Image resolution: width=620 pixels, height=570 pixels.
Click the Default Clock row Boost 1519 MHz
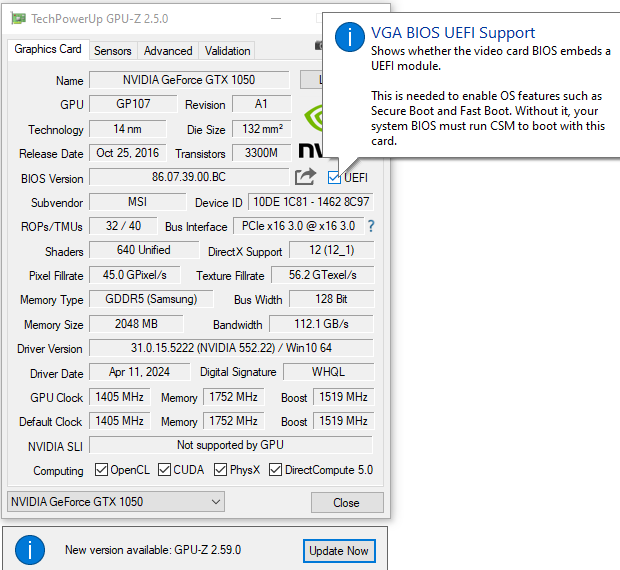(343, 421)
